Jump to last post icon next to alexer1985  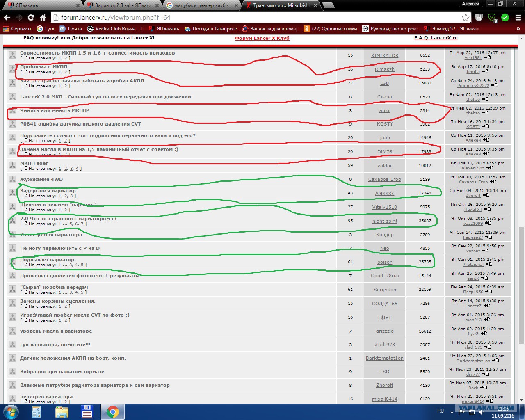pos(489,168)
